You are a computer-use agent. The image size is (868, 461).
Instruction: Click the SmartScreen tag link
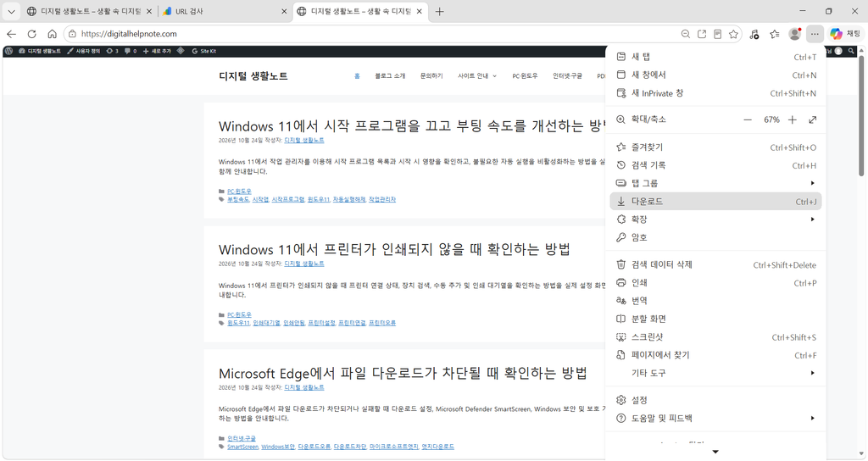(x=242, y=447)
